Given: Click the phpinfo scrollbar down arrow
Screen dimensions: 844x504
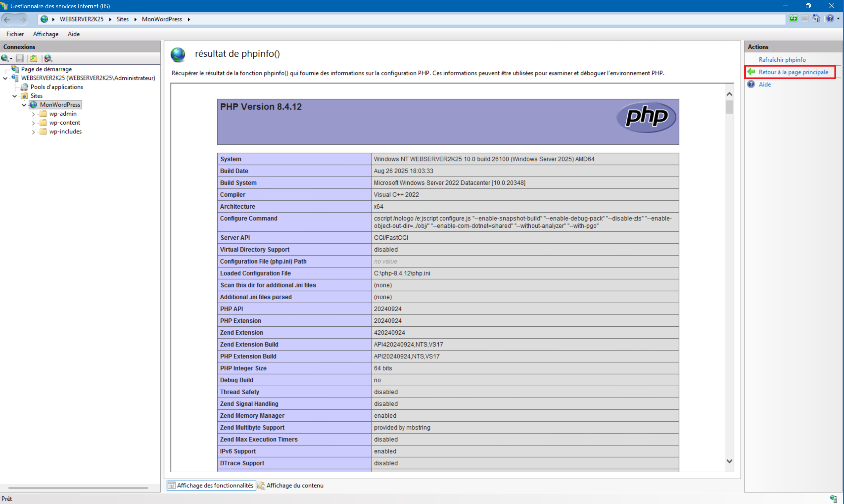Looking at the screenshot, I should [x=729, y=461].
